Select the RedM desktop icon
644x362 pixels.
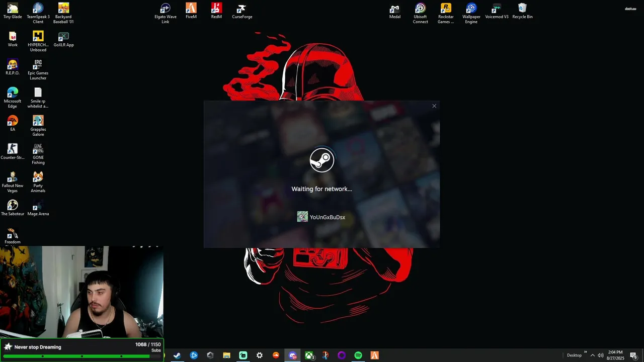pyautogui.click(x=216, y=11)
